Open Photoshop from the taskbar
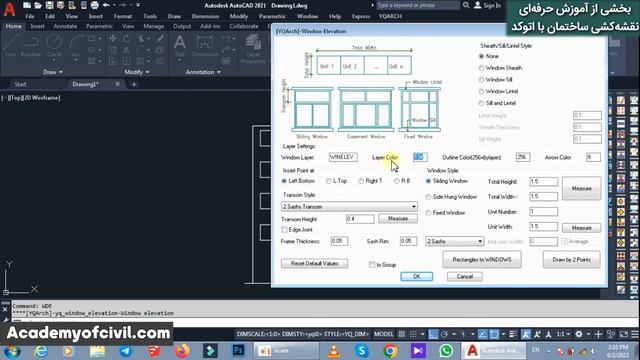 pos(238,351)
